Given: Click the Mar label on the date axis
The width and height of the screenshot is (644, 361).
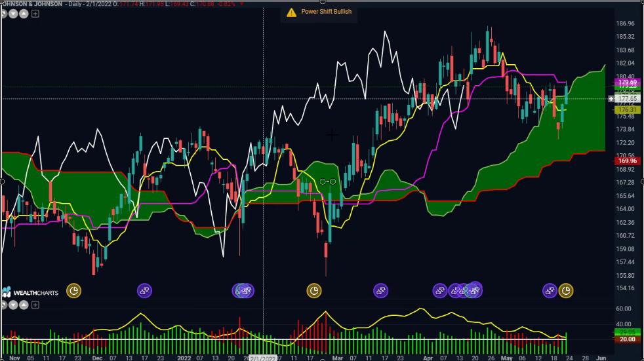Looking at the screenshot, I should point(338,358).
